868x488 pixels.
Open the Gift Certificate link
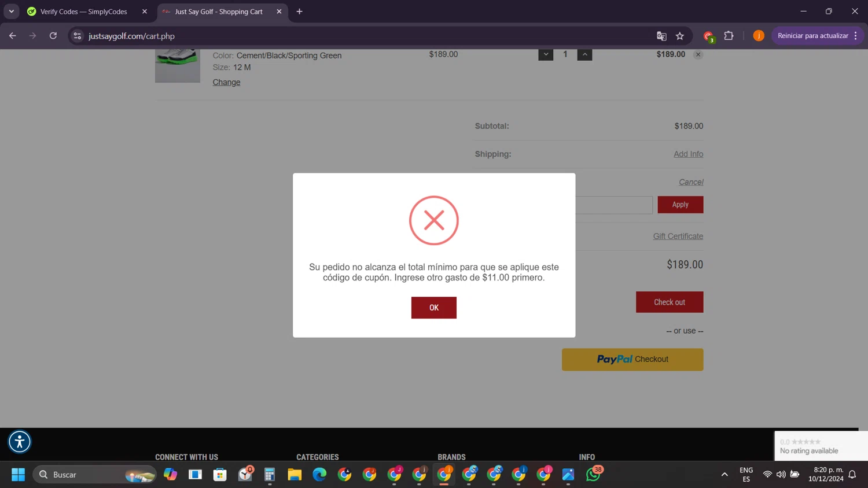click(x=678, y=236)
